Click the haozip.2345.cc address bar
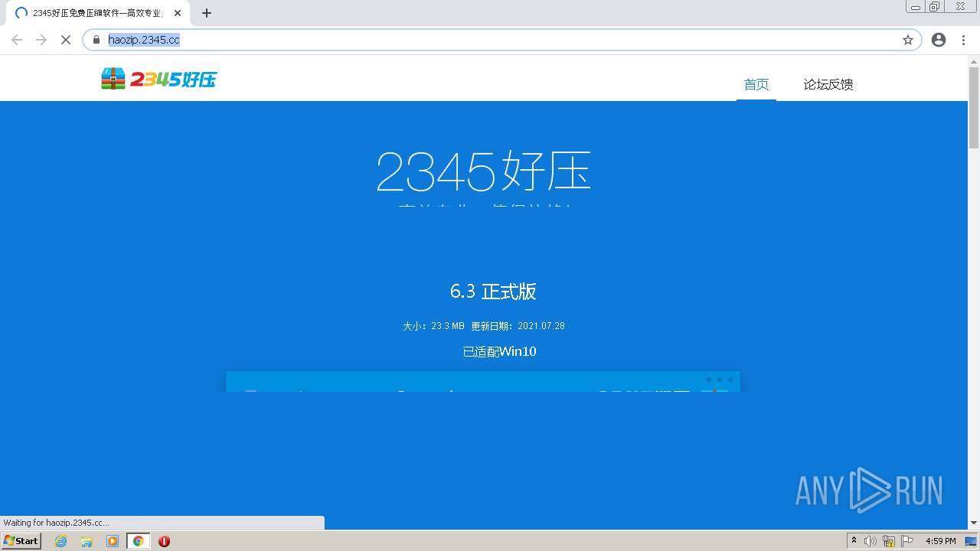Screen dimensions: 980x551 tap(501, 40)
